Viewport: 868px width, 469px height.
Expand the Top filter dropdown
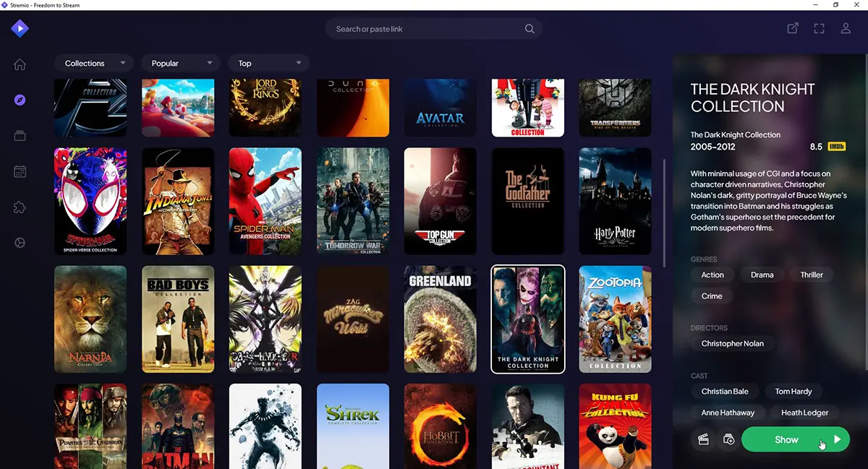point(268,64)
